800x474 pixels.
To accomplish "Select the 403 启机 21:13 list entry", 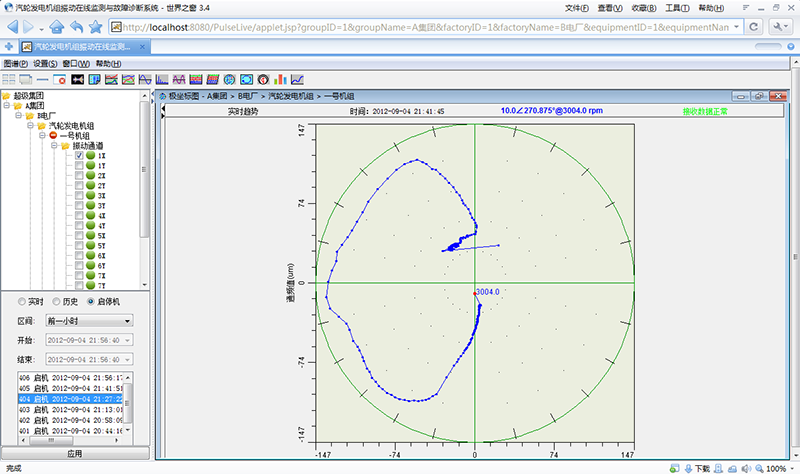I will [70, 410].
